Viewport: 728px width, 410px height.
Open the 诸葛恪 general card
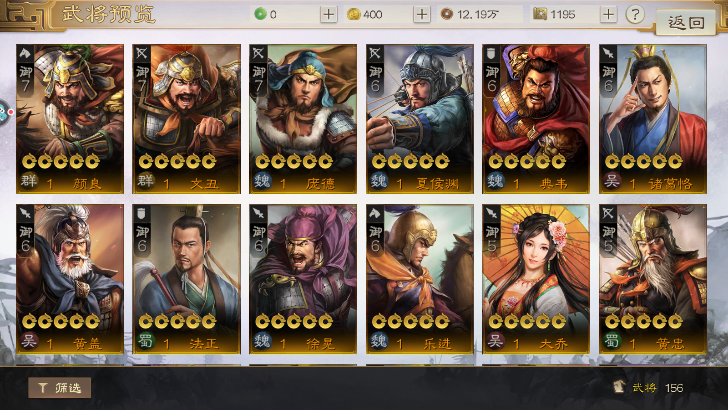(x=653, y=119)
